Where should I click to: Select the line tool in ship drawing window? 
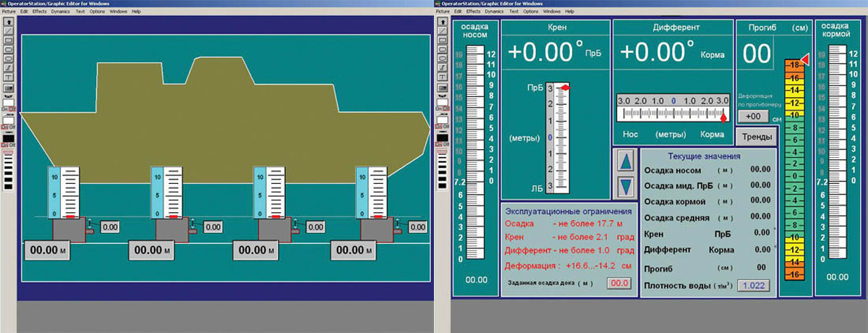point(8,31)
